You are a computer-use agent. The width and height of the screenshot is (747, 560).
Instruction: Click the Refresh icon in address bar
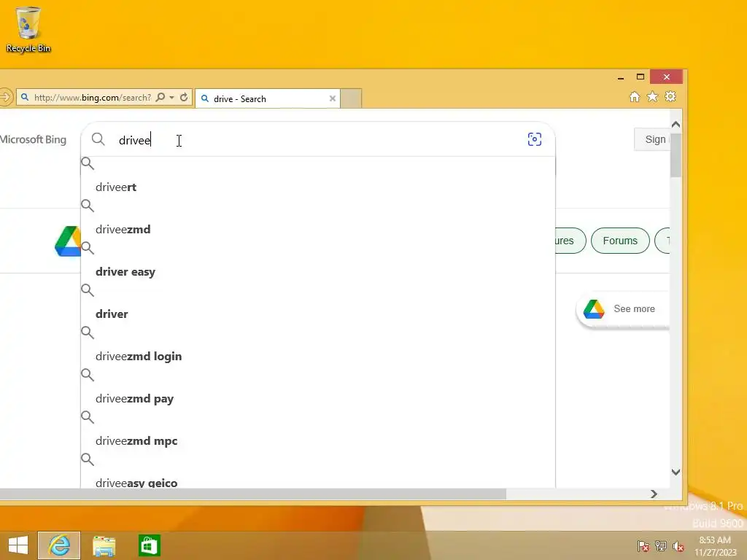click(x=184, y=97)
